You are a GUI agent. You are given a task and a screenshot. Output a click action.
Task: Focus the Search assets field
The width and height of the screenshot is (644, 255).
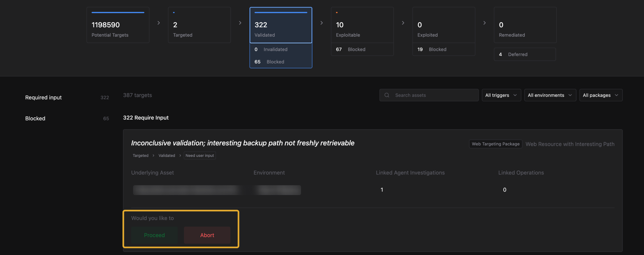pos(429,95)
